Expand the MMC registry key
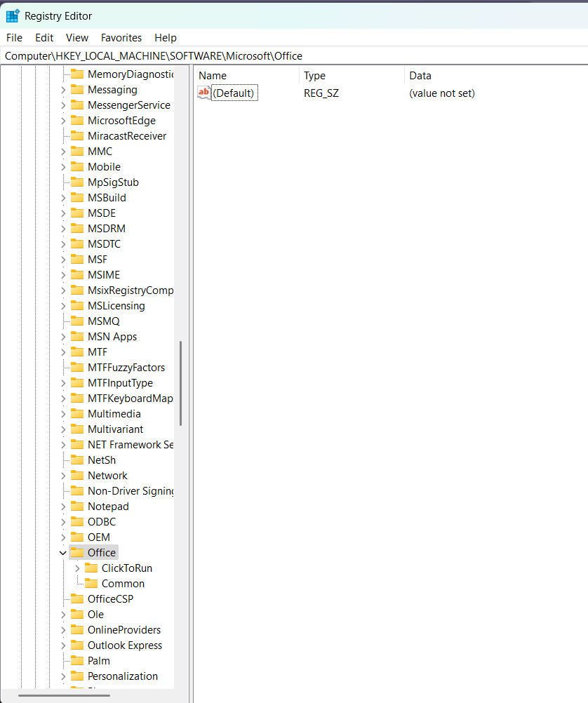 click(64, 151)
